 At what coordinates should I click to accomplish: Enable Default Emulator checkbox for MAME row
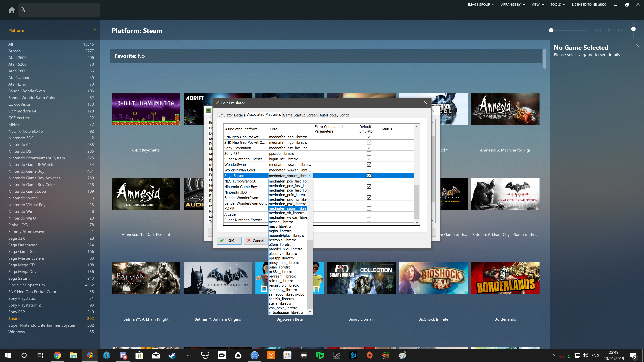point(369,209)
